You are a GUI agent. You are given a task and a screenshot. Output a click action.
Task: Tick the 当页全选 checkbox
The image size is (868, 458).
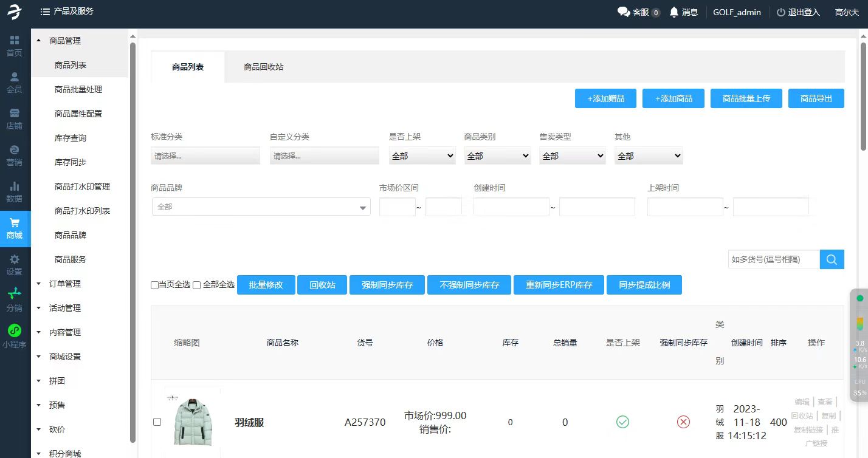coord(154,285)
